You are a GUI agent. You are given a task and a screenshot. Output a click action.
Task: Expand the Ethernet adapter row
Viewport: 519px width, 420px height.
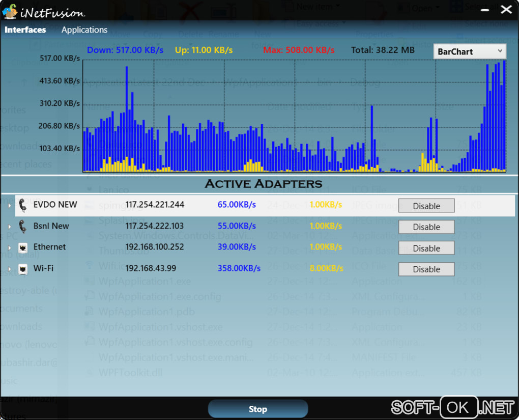[10, 248]
